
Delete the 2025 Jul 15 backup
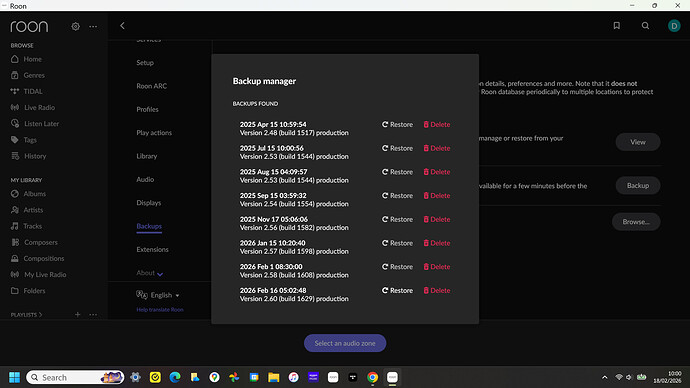pos(437,148)
